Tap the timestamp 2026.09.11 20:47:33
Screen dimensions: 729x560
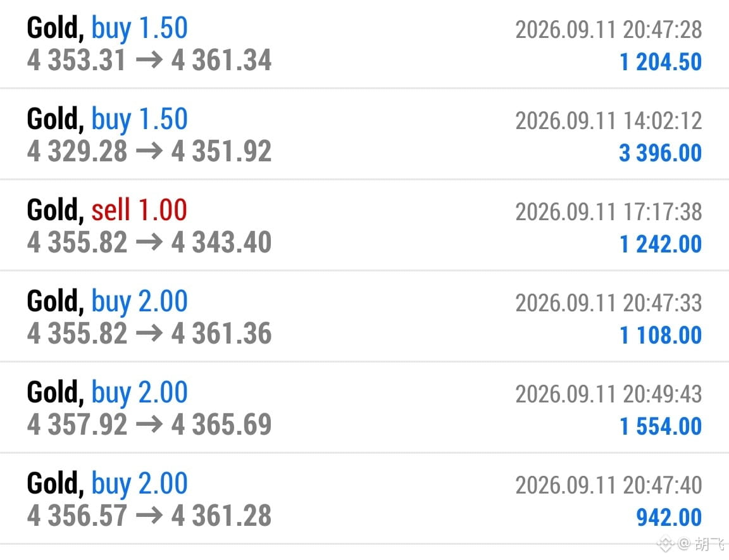[x=609, y=303]
